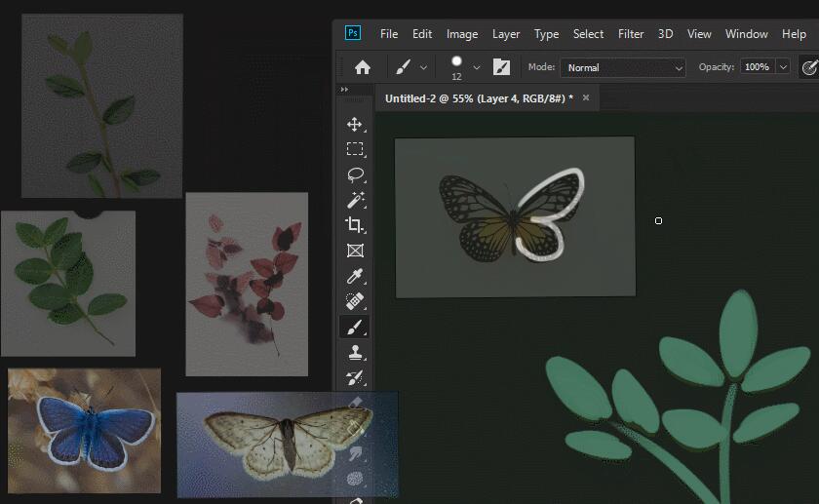Click the current Brush tool preset icon

pyautogui.click(x=402, y=67)
